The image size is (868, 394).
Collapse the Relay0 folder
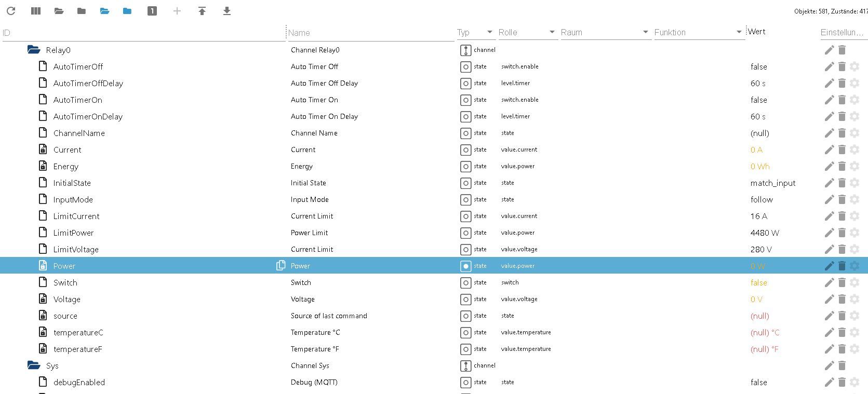(x=34, y=49)
